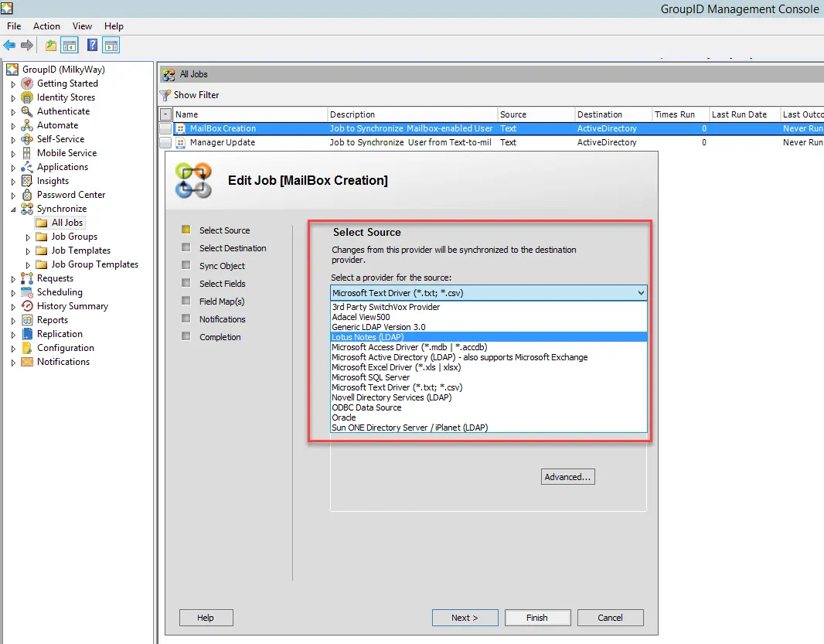Click the wizard Help button
This screenshot has width=824, height=644.
click(x=206, y=618)
